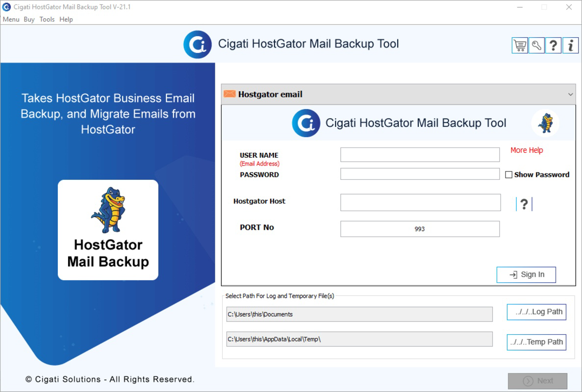582x392 pixels.
Task: Click the More Help link
Action: (526, 150)
